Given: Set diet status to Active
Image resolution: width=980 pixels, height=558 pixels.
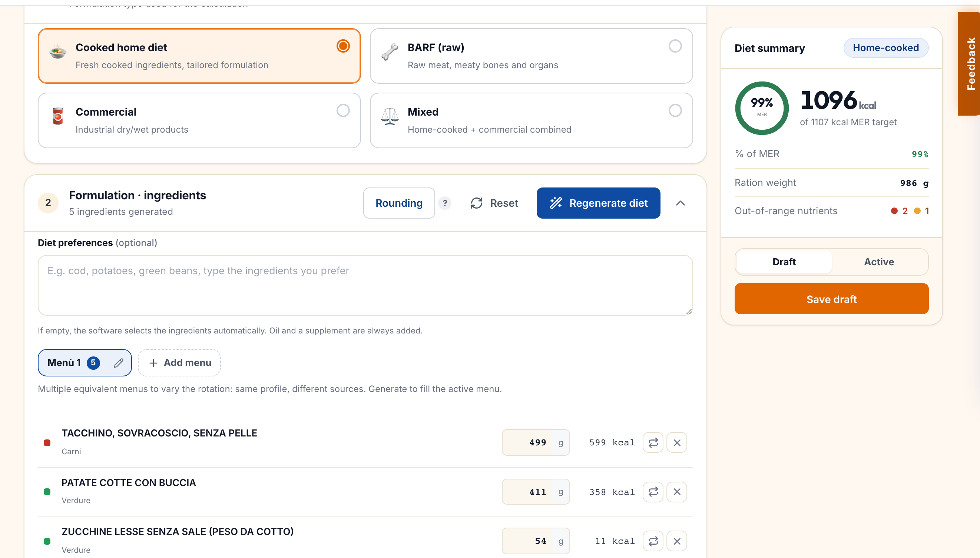Looking at the screenshot, I should (x=879, y=262).
